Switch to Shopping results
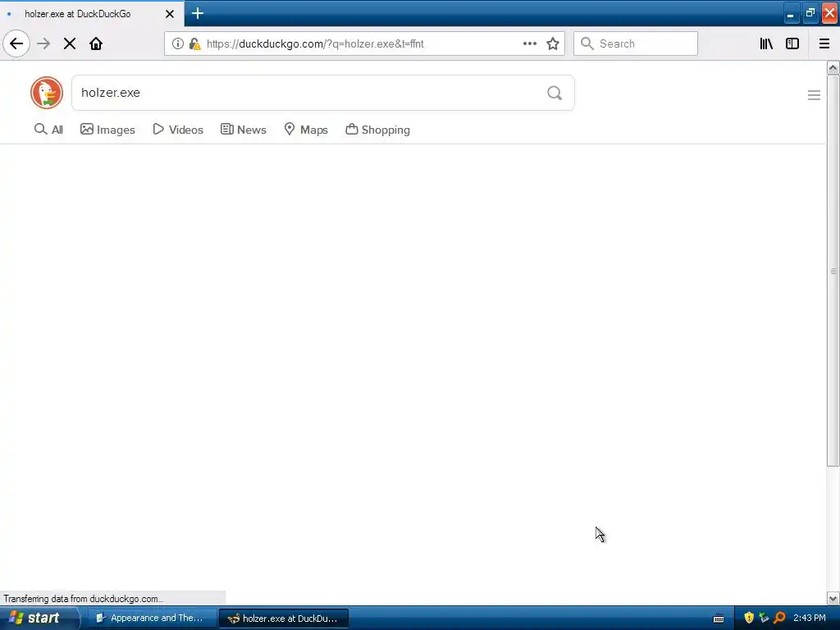 coord(377,130)
